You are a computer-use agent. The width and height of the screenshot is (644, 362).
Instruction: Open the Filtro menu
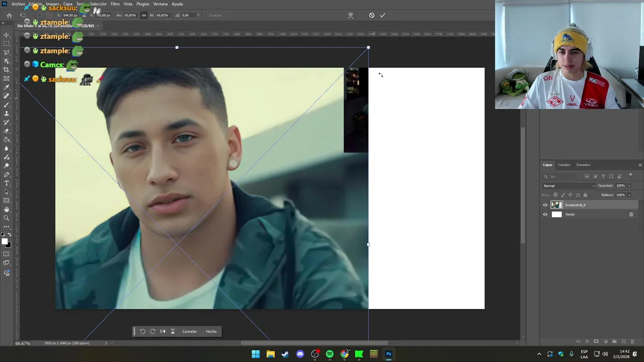point(115,4)
